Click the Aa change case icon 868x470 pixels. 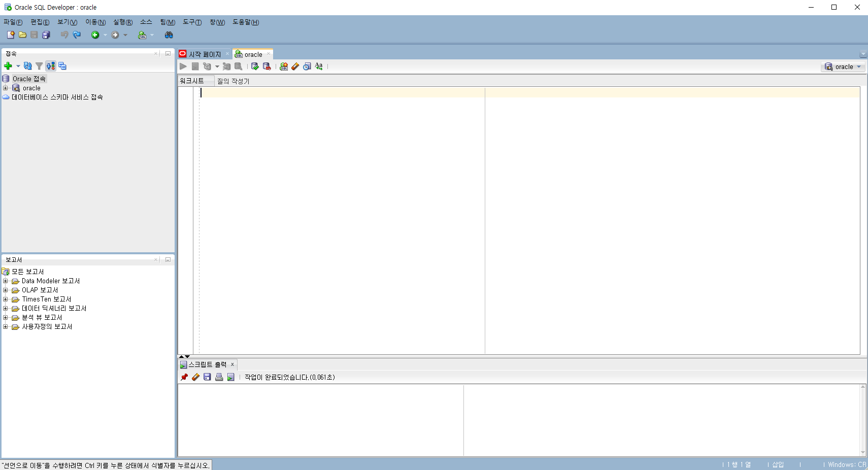pyautogui.click(x=319, y=66)
